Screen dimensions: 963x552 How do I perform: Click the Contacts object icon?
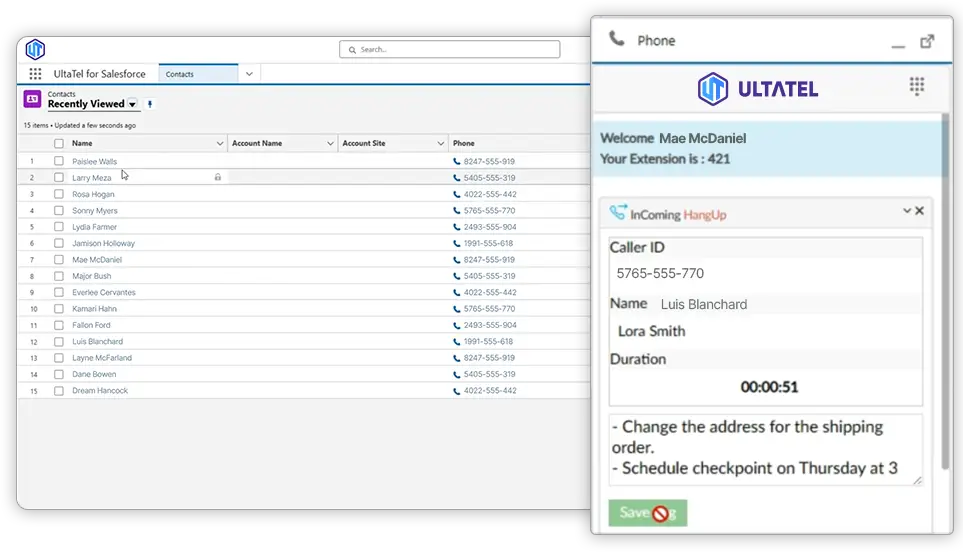32,99
